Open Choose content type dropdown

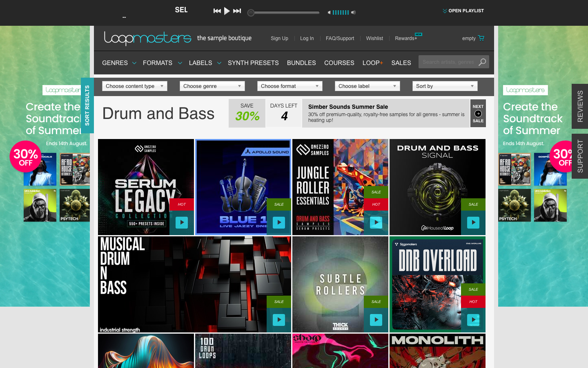tap(135, 86)
